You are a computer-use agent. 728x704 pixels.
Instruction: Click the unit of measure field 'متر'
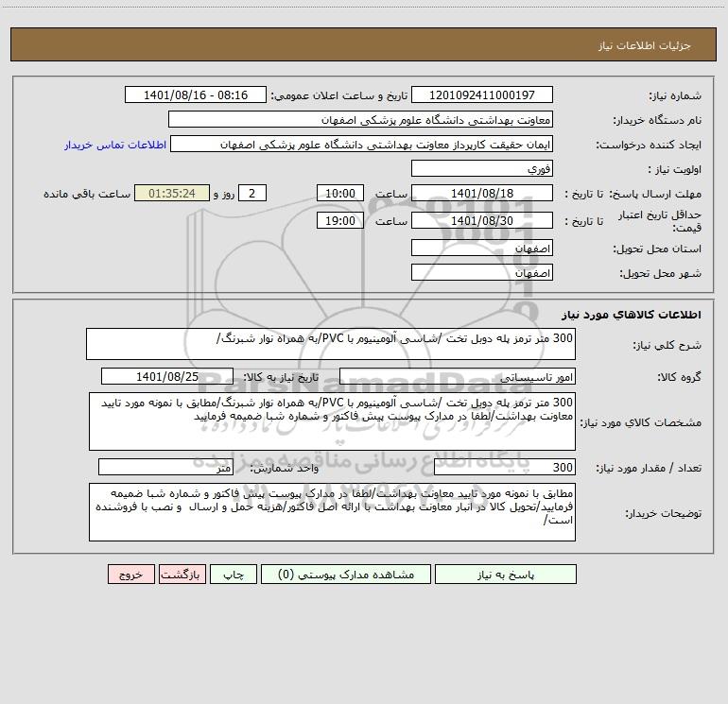165,468
